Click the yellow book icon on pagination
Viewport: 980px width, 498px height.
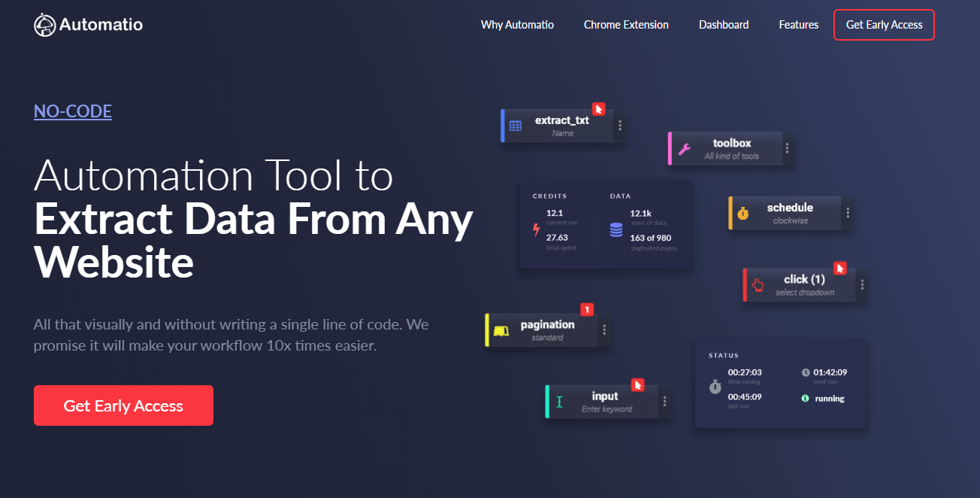[501, 331]
